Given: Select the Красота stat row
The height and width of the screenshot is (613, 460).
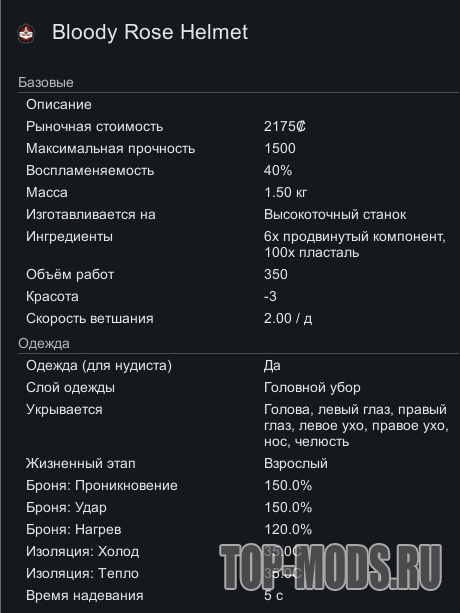Looking at the screenshot, I should point(238,296).
